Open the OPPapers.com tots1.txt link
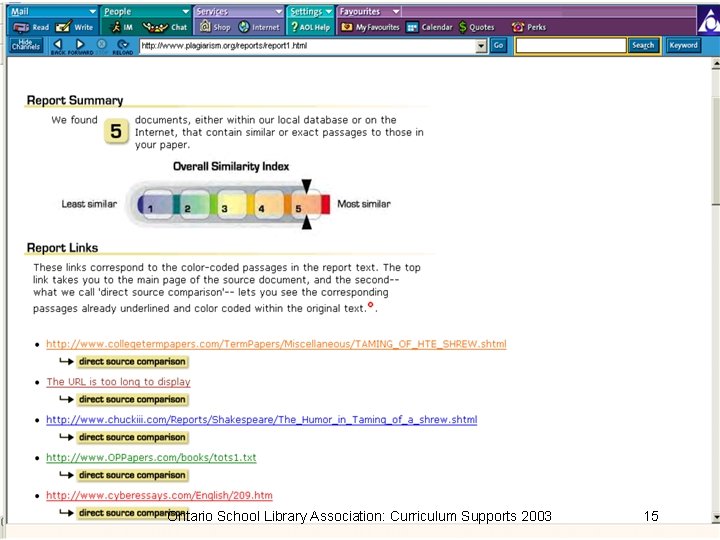Image resolution: width=720 pixels, height=540 pixels. [151, 458]
